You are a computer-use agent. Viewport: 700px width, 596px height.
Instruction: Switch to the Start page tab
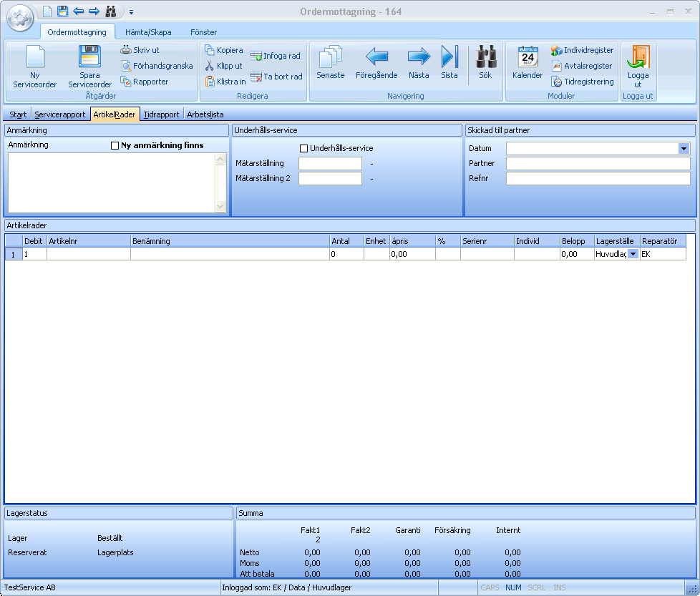18,114
